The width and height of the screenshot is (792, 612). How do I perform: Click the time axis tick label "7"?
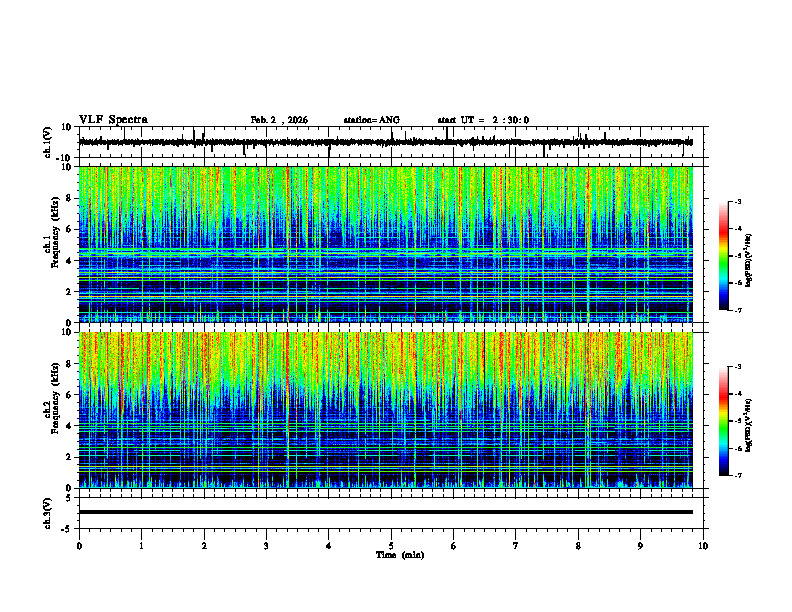click(x=516, y=546)
